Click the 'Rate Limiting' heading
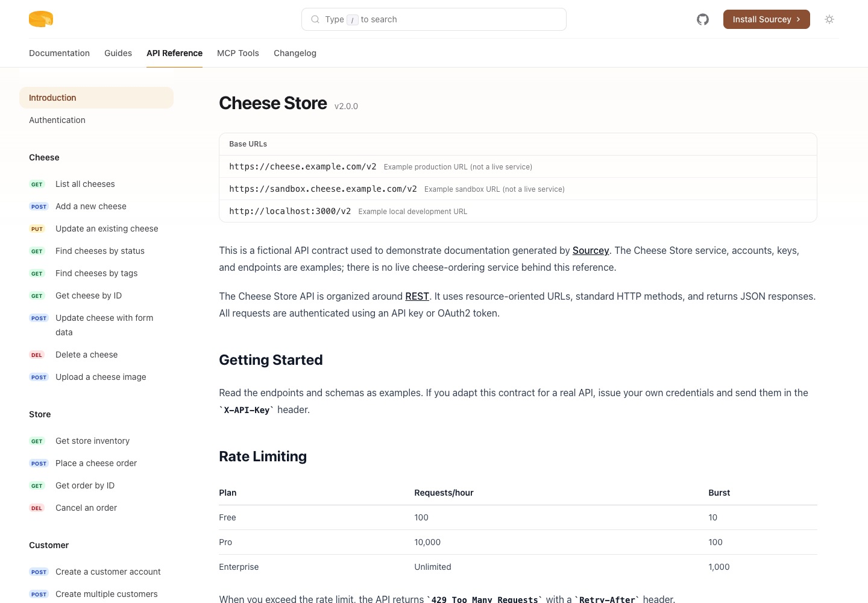Image resolution: width=868 pixels, height=603 pixels. (x=263, y=456)
